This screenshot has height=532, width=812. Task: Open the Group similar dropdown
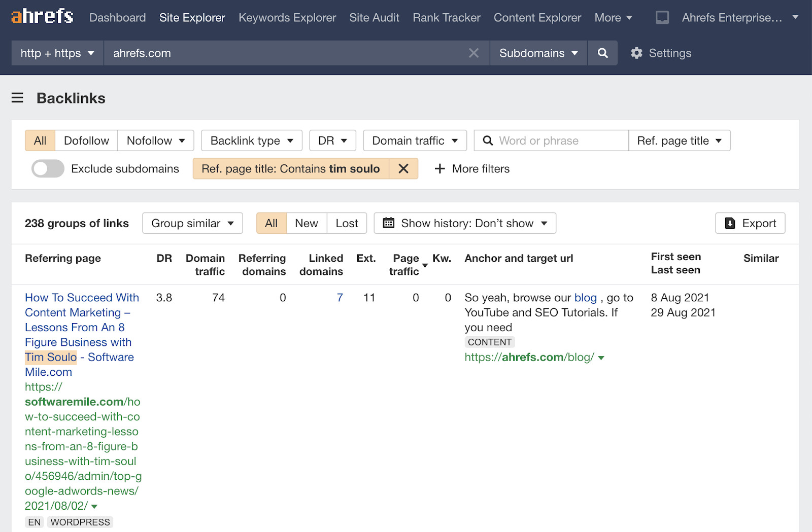tap(192, 223)
